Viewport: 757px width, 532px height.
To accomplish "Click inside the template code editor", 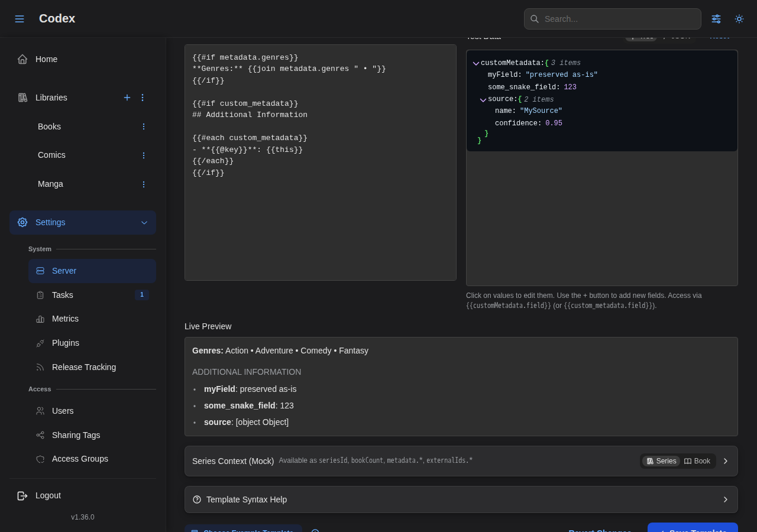I will (321, 163).
